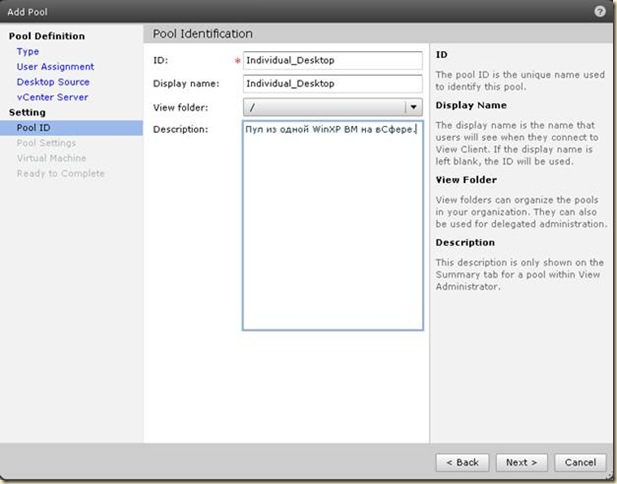This screenshot has height=484, width=617.
Task: Click the 'ID:' field label
Action: click(160, 61)
